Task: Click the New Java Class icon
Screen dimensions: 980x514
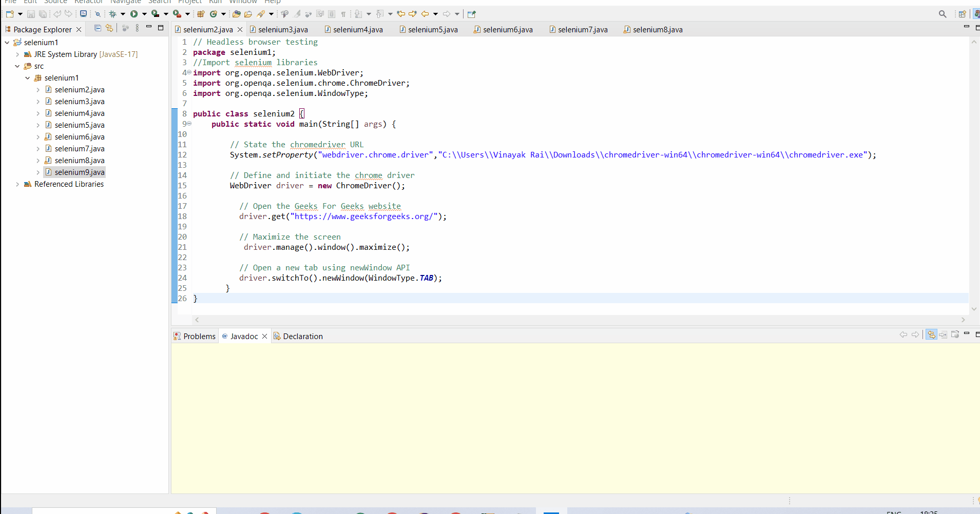Action: click(214, 14)
